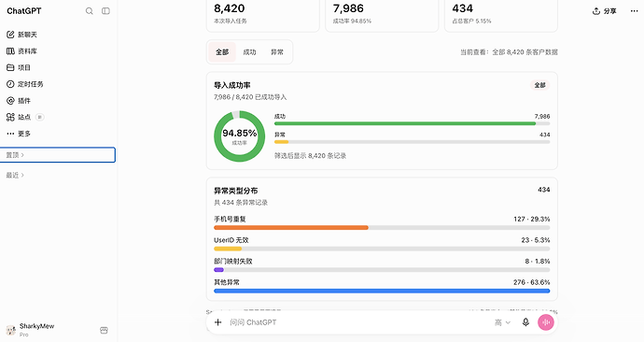Open the 资料库 library
The height and width of the screenshot is (342, 644).
coord(21,51)
